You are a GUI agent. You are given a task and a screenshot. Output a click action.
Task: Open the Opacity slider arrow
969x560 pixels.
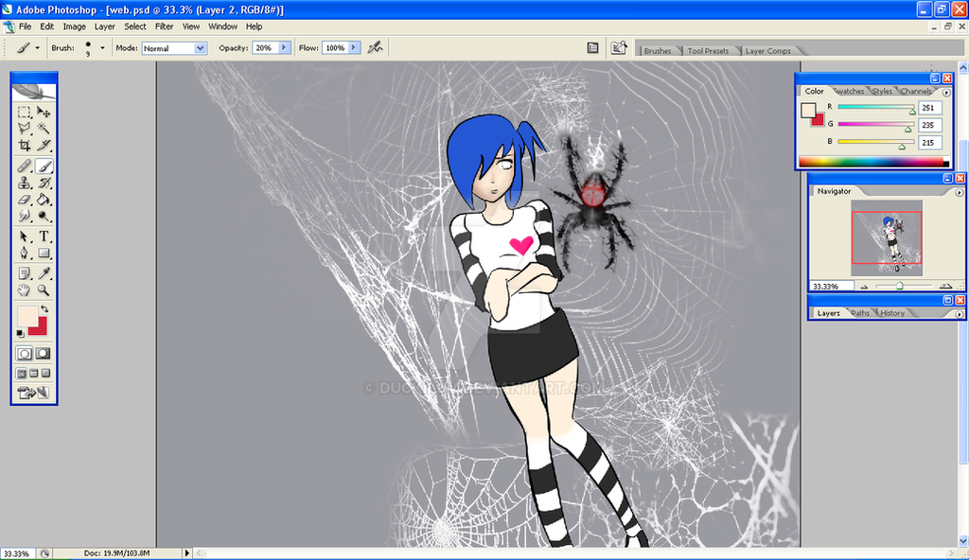click(x=284, y=47)
